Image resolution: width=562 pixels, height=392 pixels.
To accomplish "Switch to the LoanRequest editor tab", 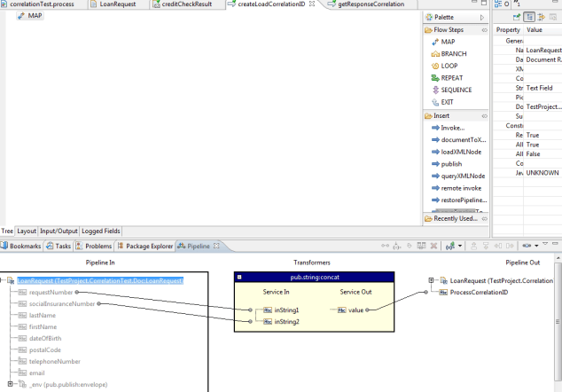I will (118, 4).
